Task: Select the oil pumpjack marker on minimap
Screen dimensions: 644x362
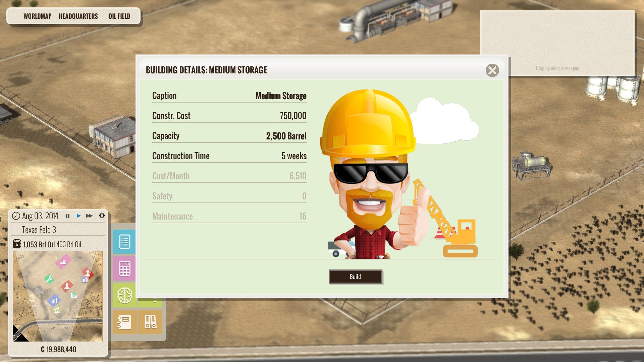Action: coord(56,310)
